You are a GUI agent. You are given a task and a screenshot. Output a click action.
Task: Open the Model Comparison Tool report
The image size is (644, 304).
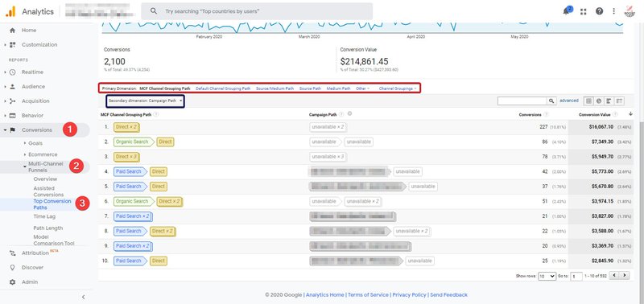coord(54,240)
